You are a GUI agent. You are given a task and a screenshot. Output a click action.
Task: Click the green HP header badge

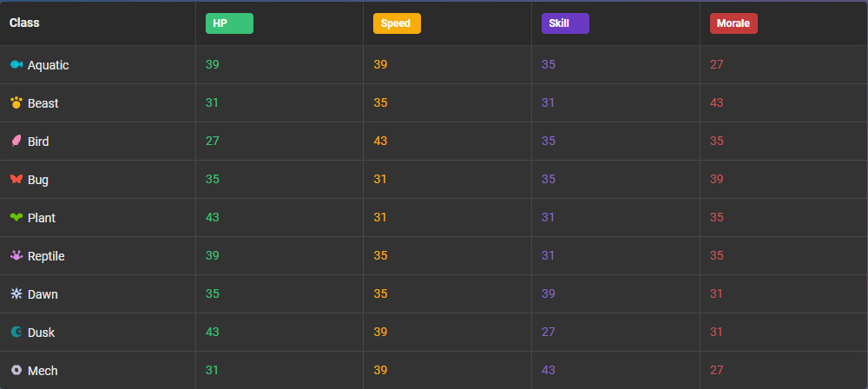point(229,23)
